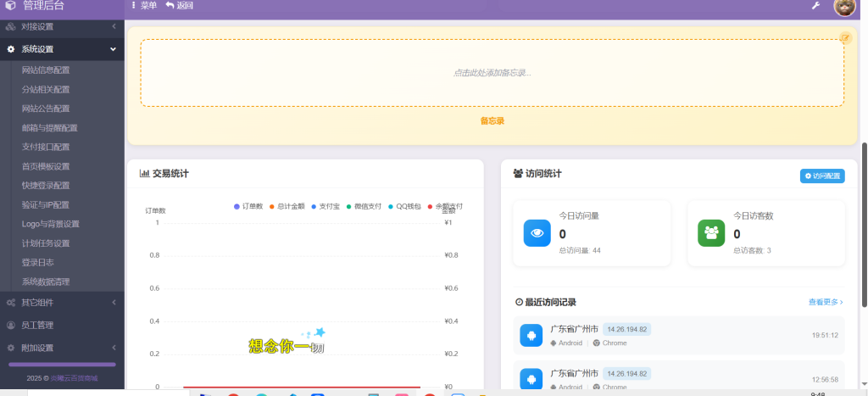Open 验证与IP配置 menu entry
This screenshot has height=396, width=868.
point(46,205)
